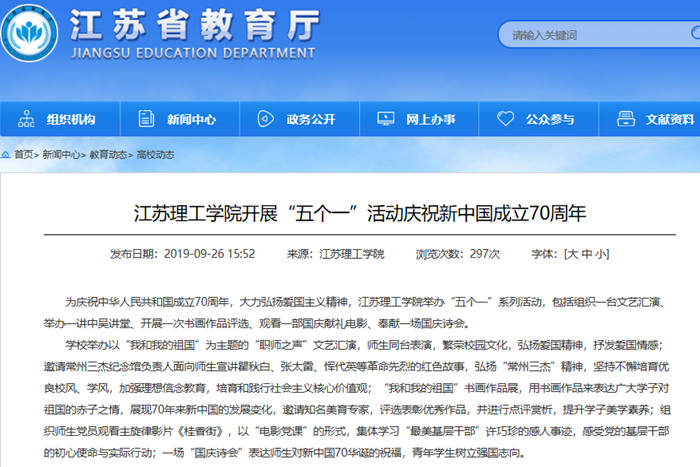This screenshot has width=700, height=467.
Task: Click the view count 297次
Action: (x=484, y=254)
